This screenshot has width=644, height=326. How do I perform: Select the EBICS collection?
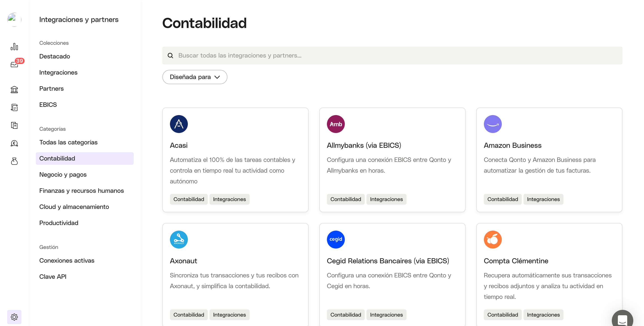tap(48, 105)
